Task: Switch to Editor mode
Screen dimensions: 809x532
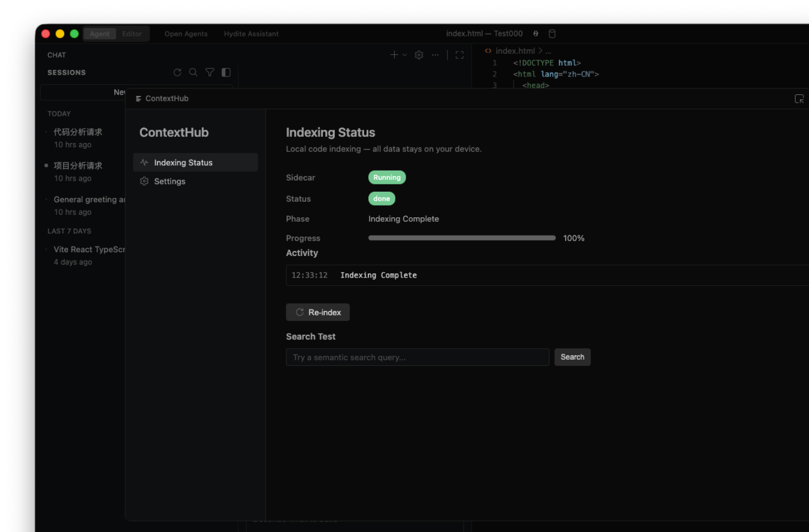Action: tap(132, 34)
